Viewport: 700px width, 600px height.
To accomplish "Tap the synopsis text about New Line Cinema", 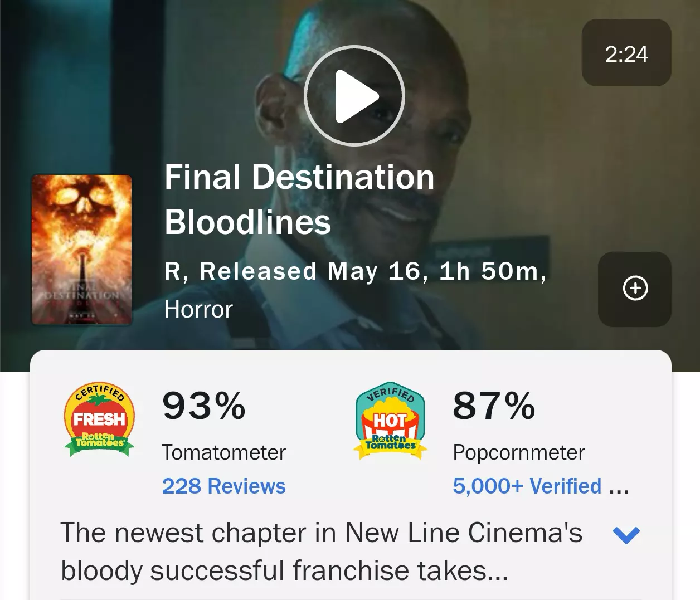I will (320, 552).
